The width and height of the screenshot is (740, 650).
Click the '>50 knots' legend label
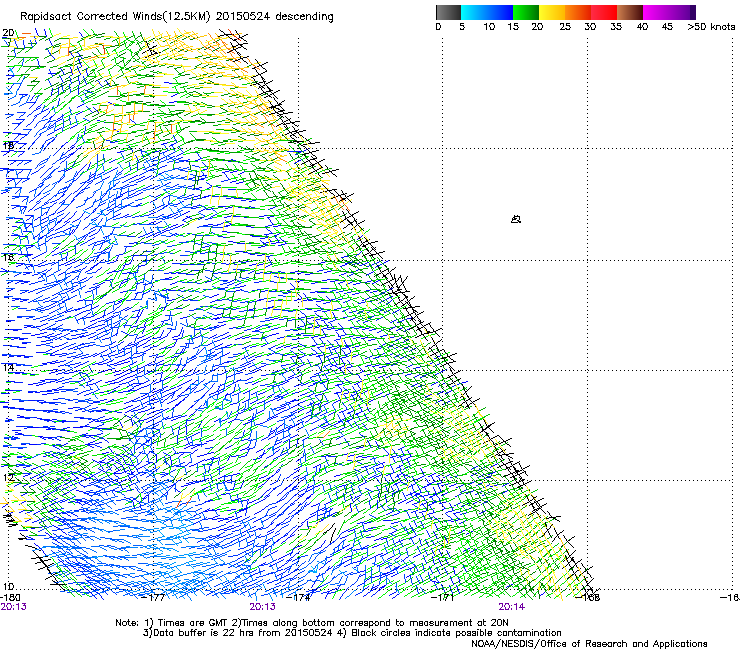click(x=711, y=27)
